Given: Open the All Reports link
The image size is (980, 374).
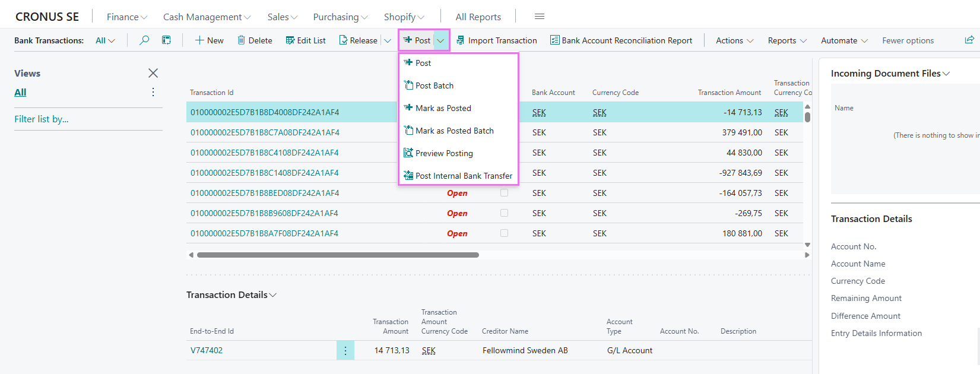Looking at the screenshot, I should pyautogui.click(x=478, y=17).
